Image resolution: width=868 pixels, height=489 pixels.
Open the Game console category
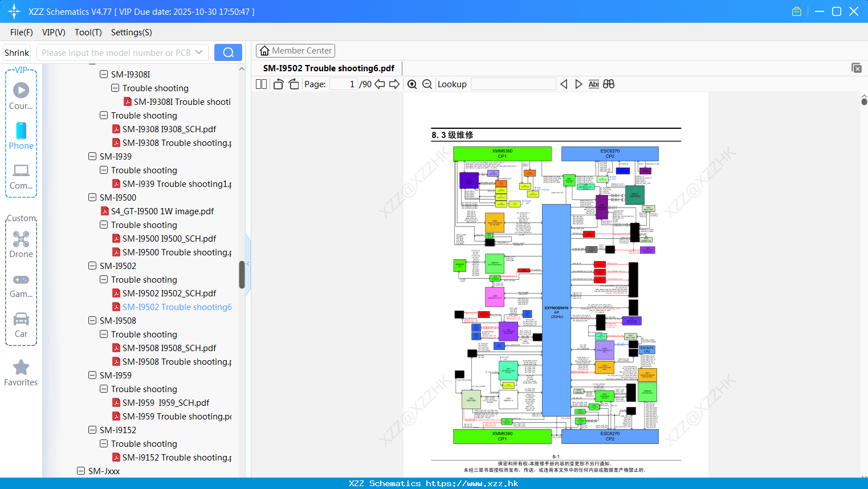pyautogui.click(x=21, y=285)
